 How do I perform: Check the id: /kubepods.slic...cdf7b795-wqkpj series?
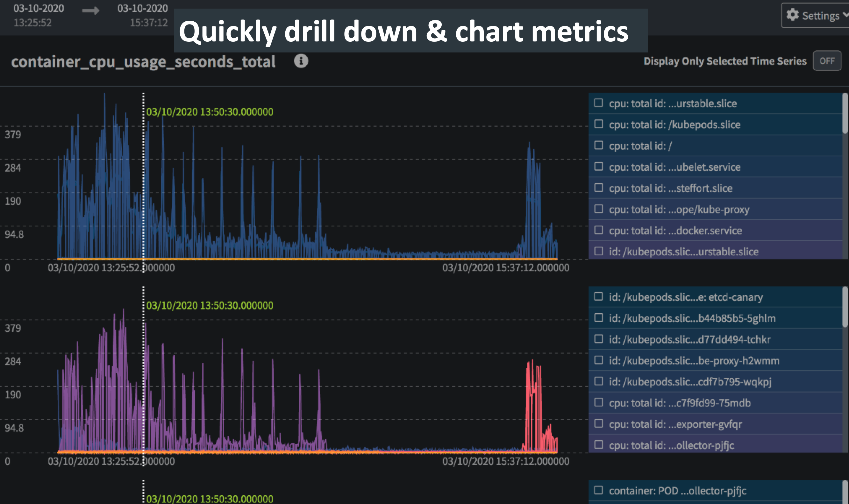pos(599,382)
